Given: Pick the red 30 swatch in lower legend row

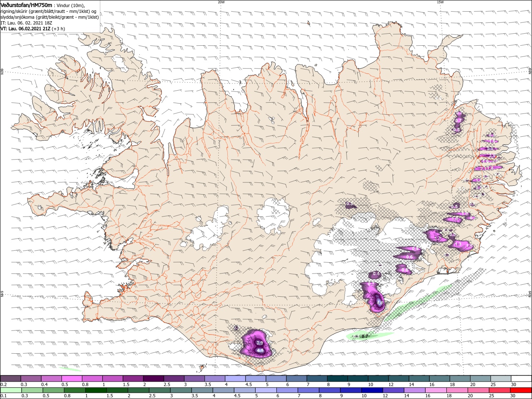Looking at the screenshot, I should pos(521,390).
